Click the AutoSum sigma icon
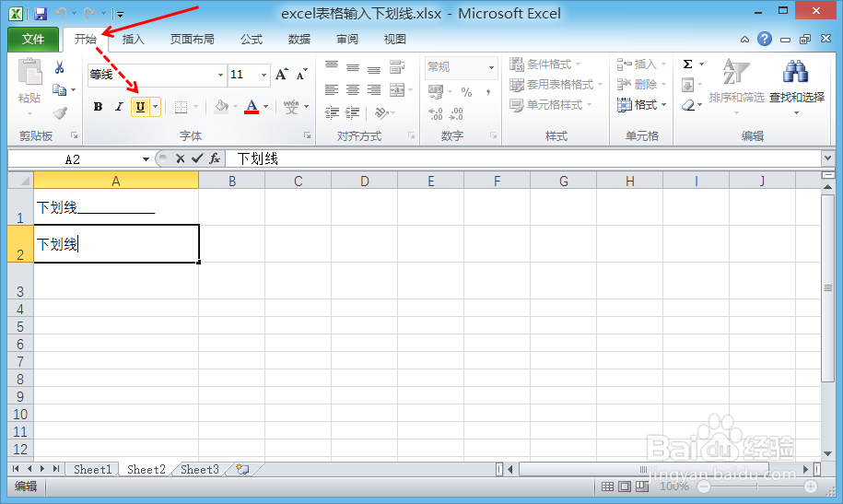843x504 pixels. pyautogui.click(x=687, y=64)
